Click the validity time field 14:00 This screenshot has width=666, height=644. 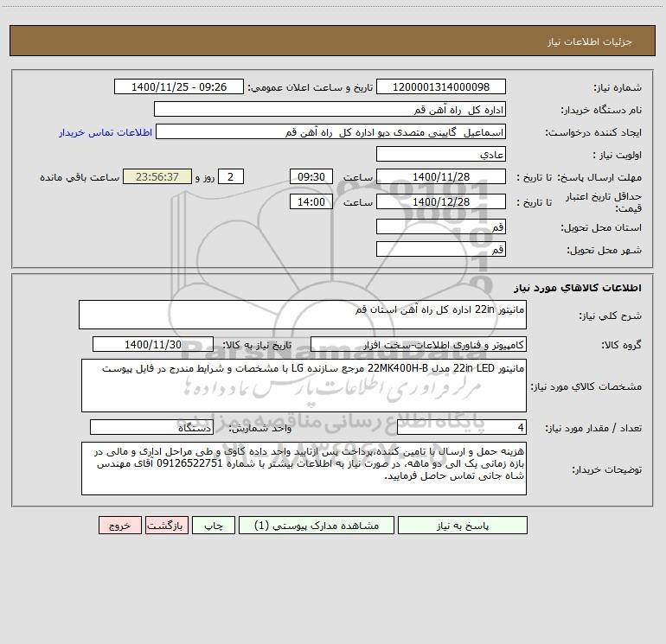coord(311,201)
